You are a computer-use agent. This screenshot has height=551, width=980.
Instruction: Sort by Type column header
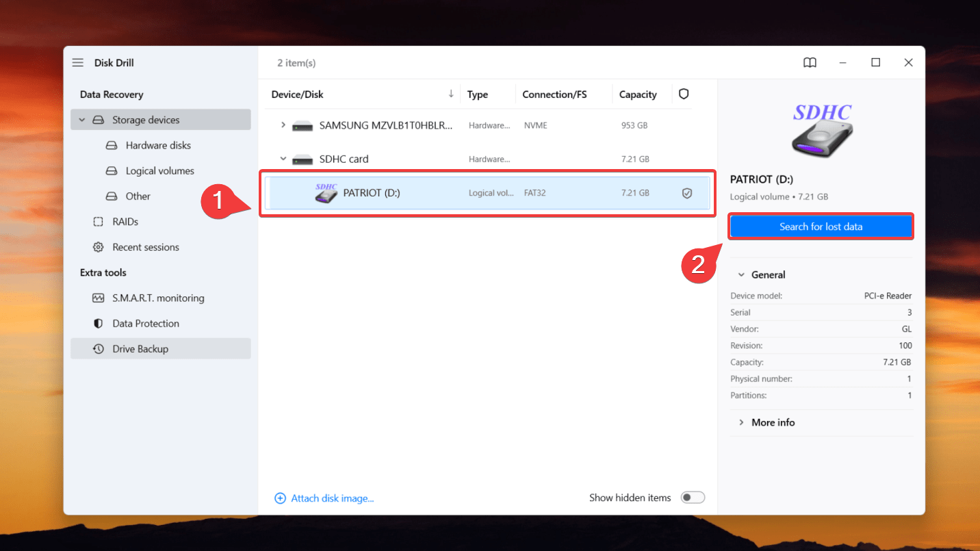pyautogui.click(x=478, y=94)
